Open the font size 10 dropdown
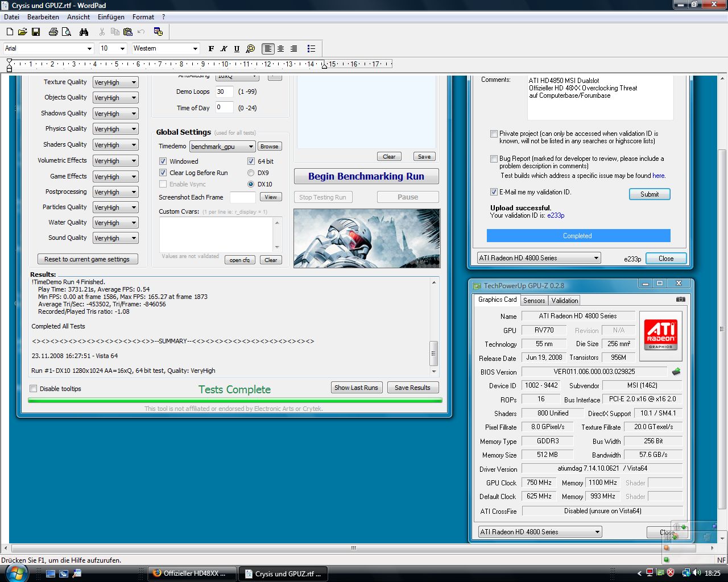This screenshot has height=582, width=728. coord(122,49)
